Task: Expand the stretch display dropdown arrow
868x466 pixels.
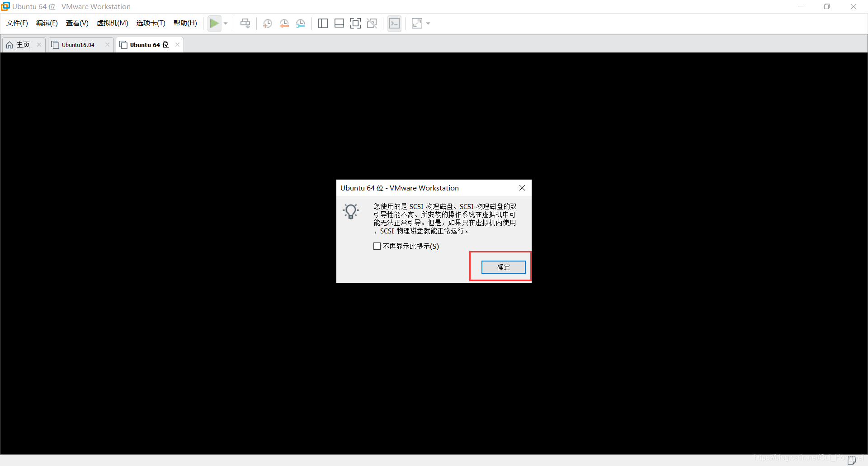Action: pyautogui.click(x=428, y=24)
